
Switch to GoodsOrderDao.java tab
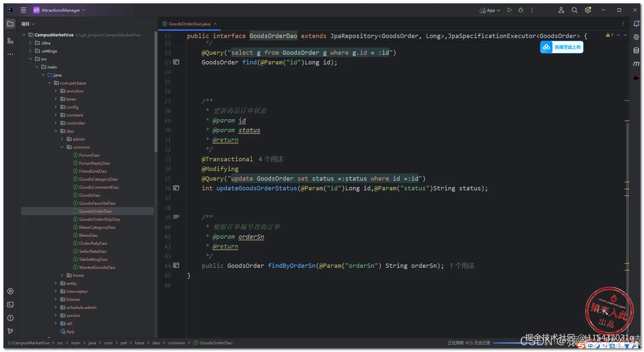coord(189,24)
